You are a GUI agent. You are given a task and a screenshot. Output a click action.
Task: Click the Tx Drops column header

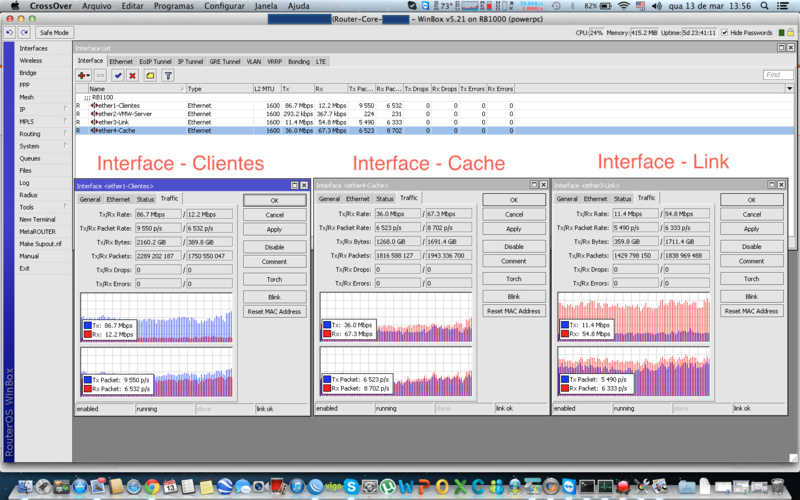pyautogui.click(x=417, y=88)
